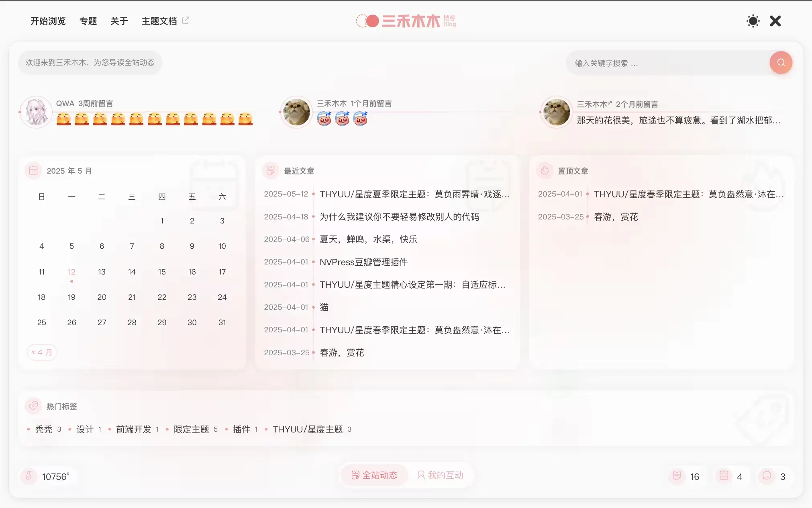
Task: Go to previous month via « 4 月
Action: [x=42, y=352]
